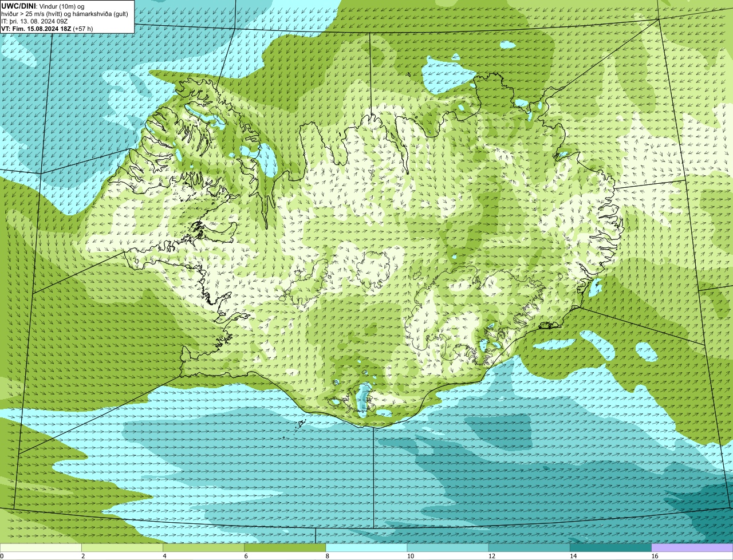Click the 4–6 m/s legend color swatch
This screenshot has height=560, width=733.
pos(203,547)
